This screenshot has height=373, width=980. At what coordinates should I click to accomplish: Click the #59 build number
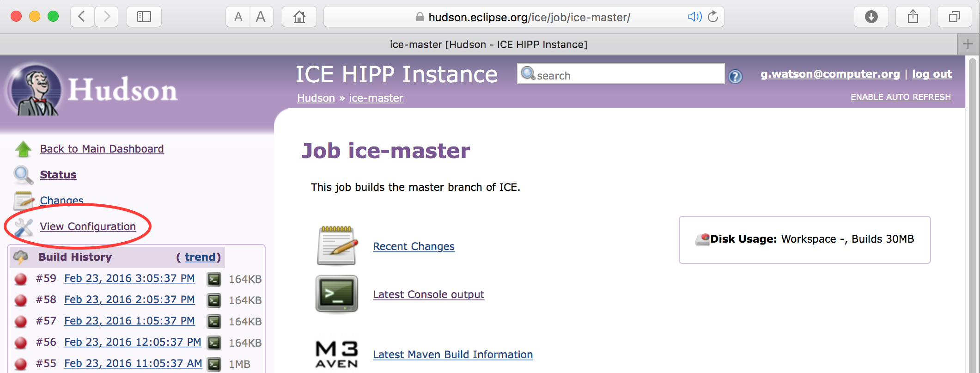(x=46, y=278)
